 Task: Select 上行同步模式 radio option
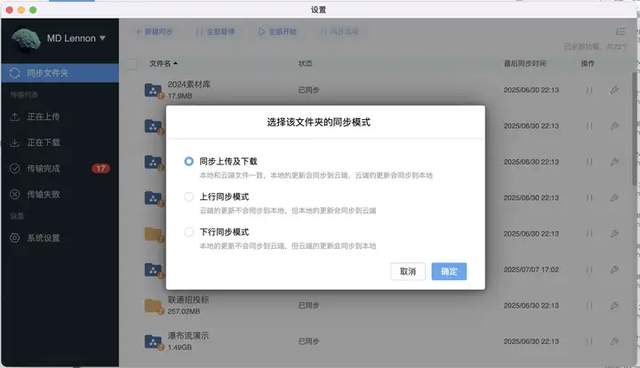[189, 197]
